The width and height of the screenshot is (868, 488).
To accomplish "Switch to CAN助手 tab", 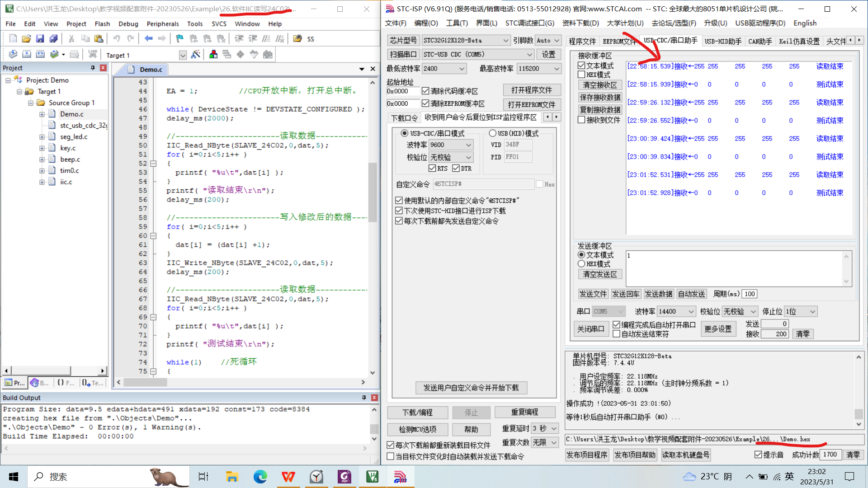I will [760, 42].
